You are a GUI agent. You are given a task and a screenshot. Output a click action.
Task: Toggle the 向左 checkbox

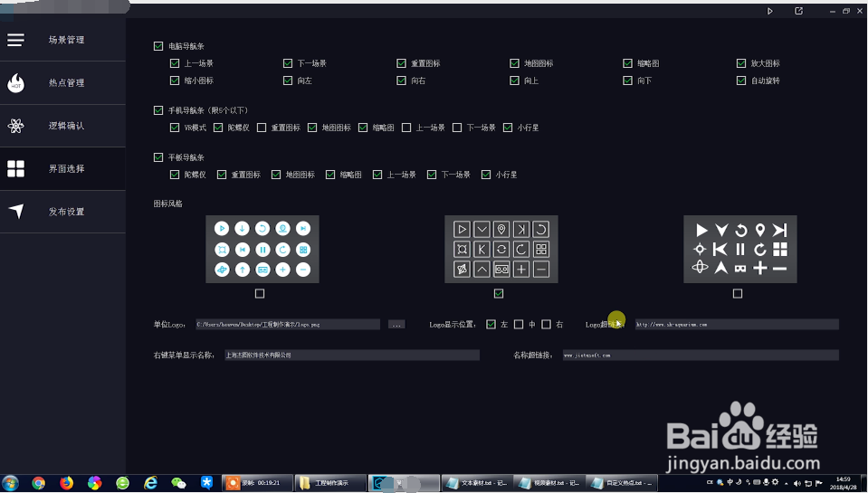(287, 81)
